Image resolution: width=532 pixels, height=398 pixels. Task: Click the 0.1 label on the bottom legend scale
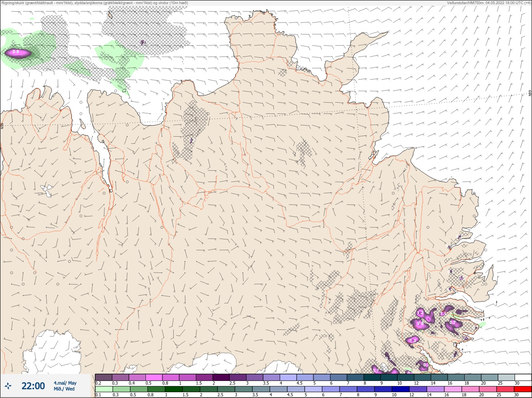98,395
